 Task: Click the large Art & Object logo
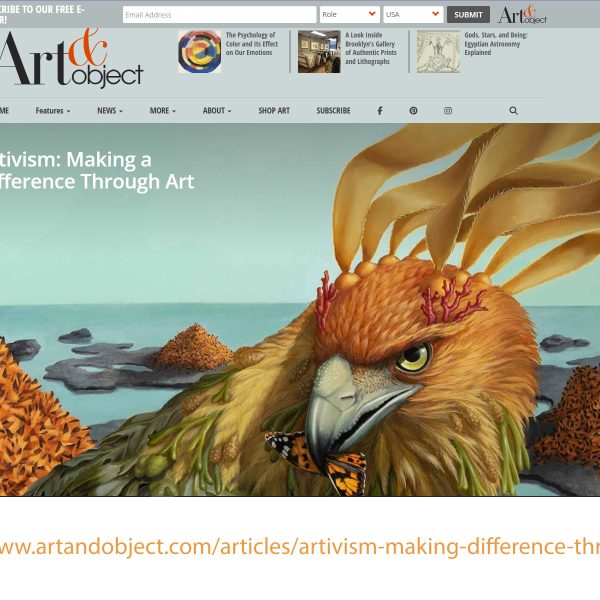(x=72, y=57)
